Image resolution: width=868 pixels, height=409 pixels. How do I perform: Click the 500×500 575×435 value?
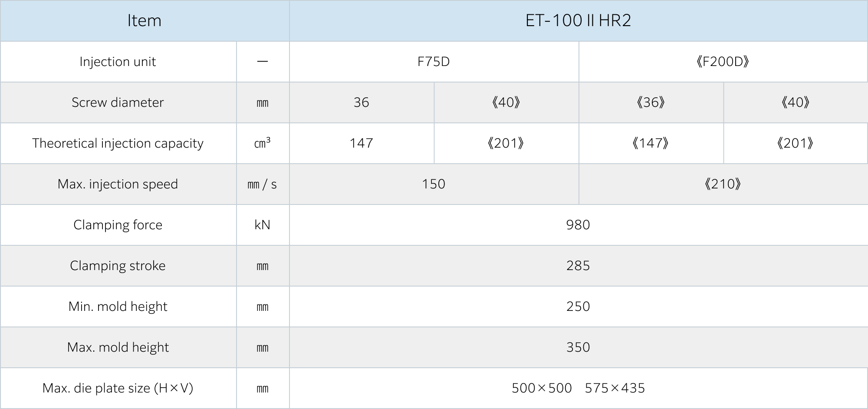578,388
